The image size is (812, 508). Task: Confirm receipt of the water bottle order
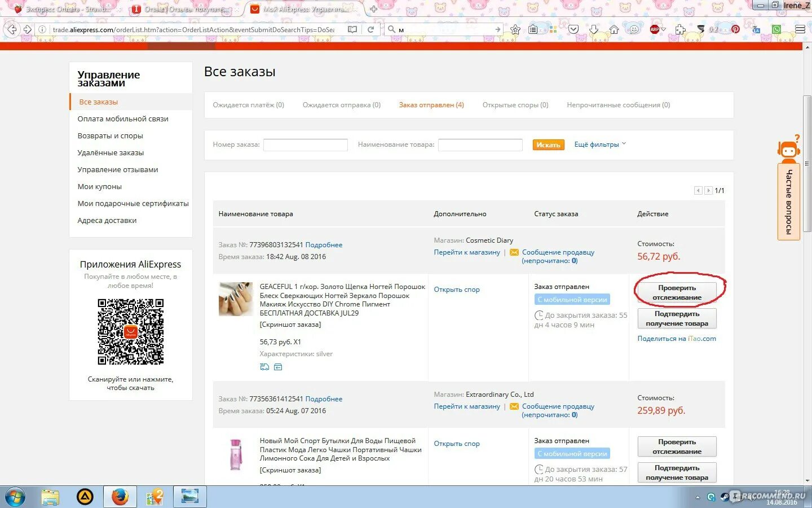pos(677,472)
